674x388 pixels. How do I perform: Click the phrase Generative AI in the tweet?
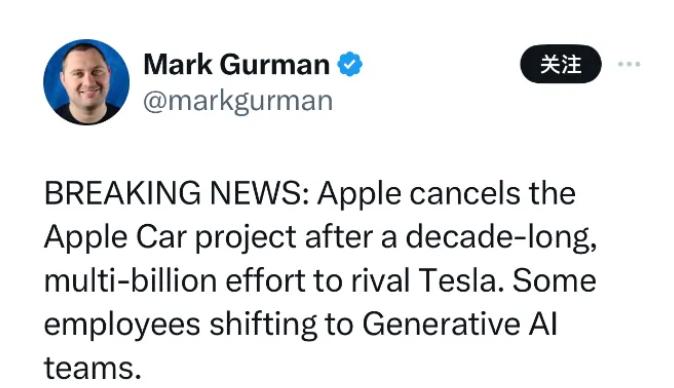tap(460, 324)
